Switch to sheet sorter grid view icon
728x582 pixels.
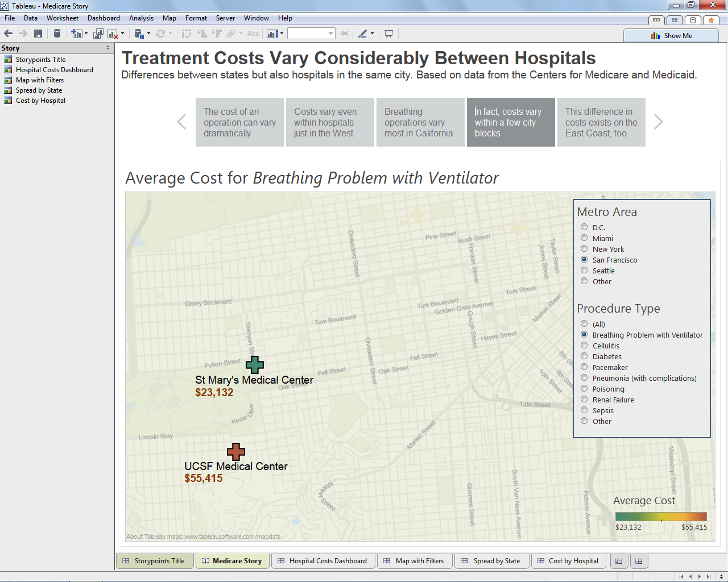click(x=675, y=20)
